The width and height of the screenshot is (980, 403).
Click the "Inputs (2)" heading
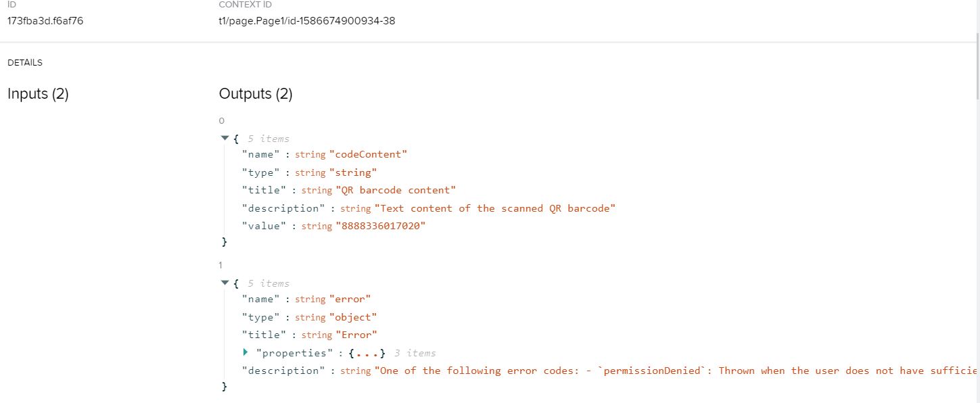[38, 94]
